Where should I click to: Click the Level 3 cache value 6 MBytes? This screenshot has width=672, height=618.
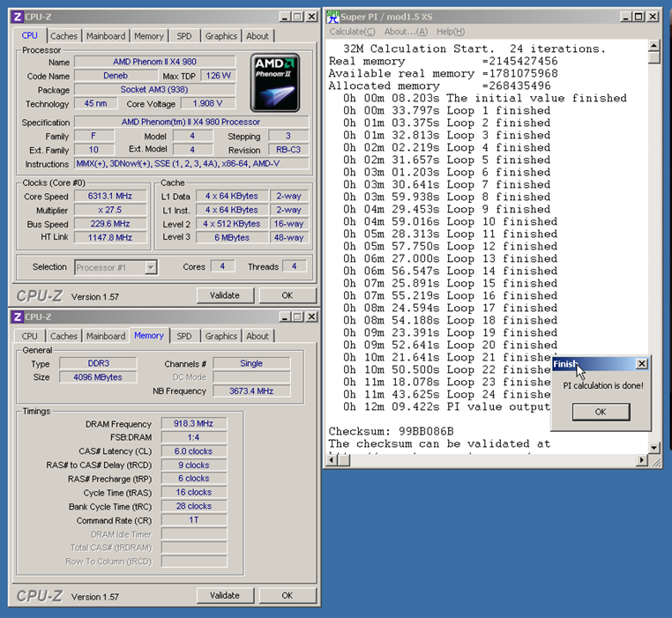(x=232, y=237)
